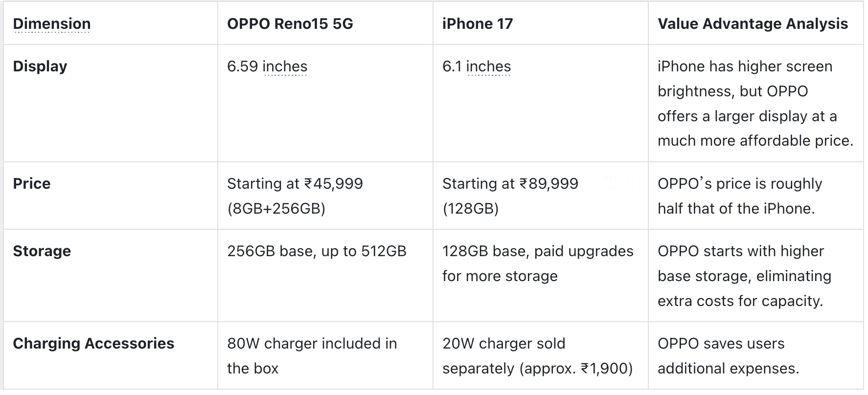This screenshot has height=395, width=868.
Task: Click the 256GB base, up to 512GB cell
Action: [x=317, y=251]
